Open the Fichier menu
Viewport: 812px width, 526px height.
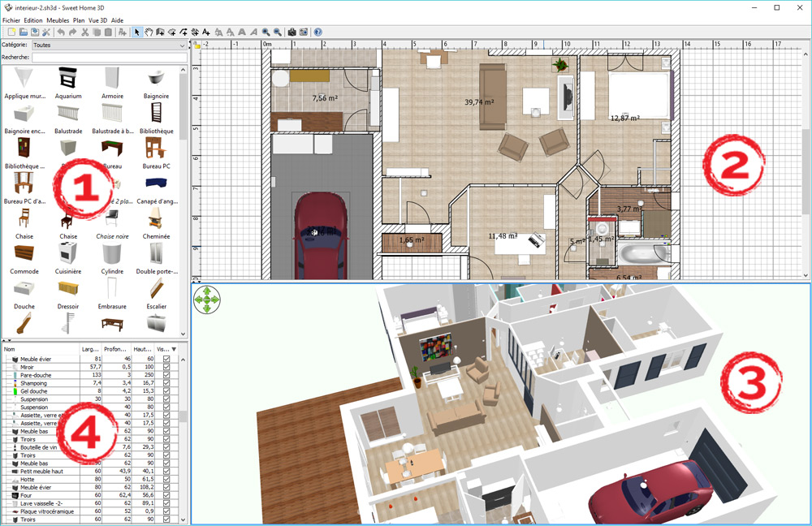point(11,20)
